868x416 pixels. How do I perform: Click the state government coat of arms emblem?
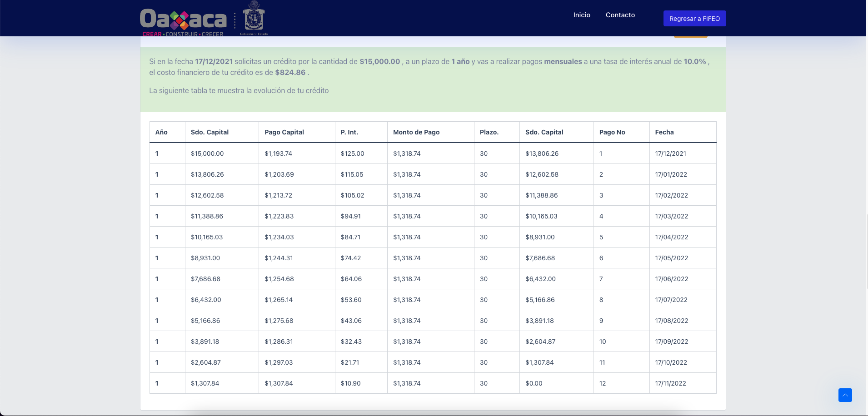click(254, 17)
